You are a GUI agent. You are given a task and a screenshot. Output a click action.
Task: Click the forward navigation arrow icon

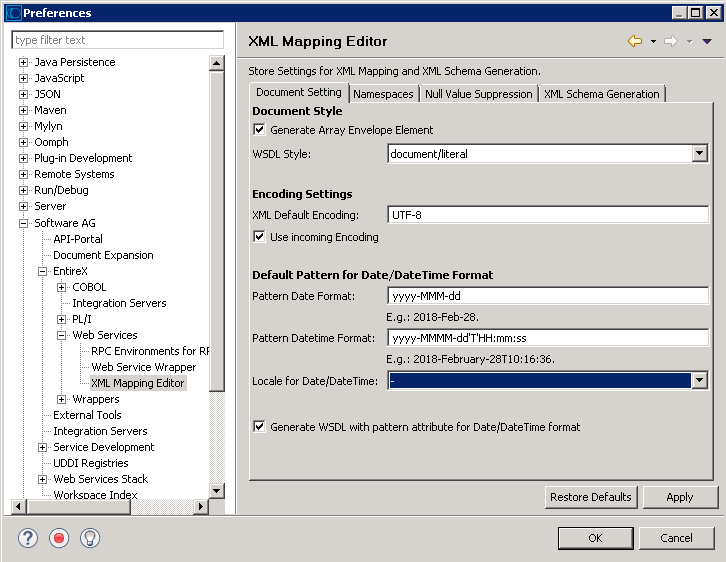tap(671, 41)
